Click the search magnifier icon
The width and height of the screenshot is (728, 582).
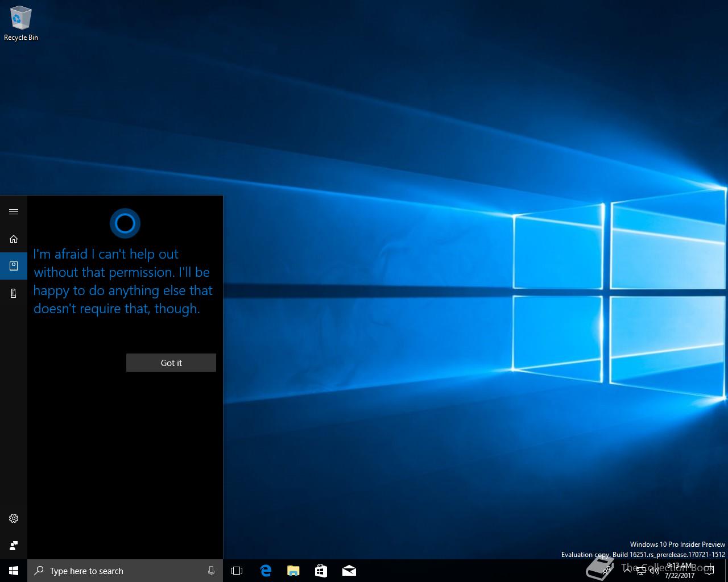coord(39,571)
